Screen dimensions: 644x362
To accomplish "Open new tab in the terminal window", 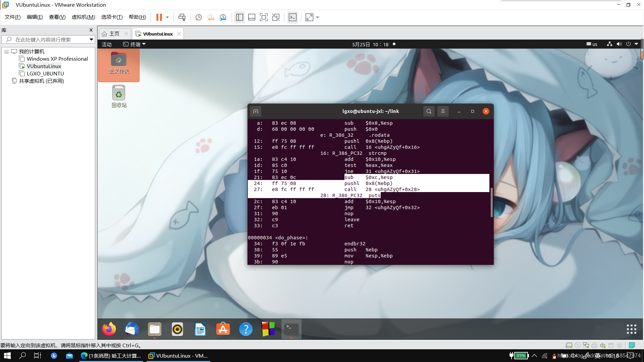I will (256, 111).
